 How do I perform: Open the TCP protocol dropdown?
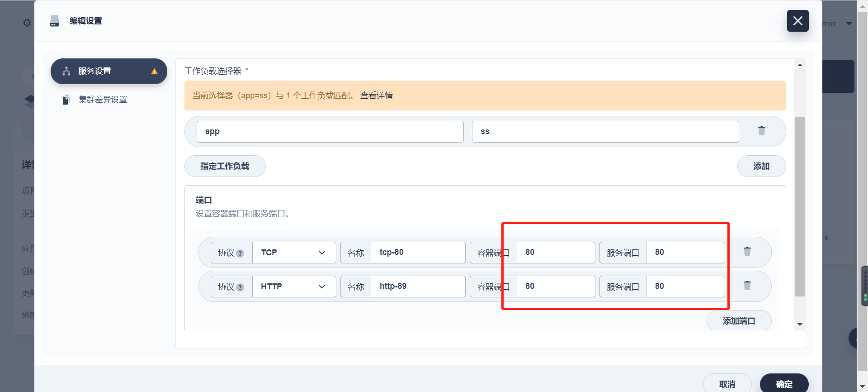coord(294,253)
